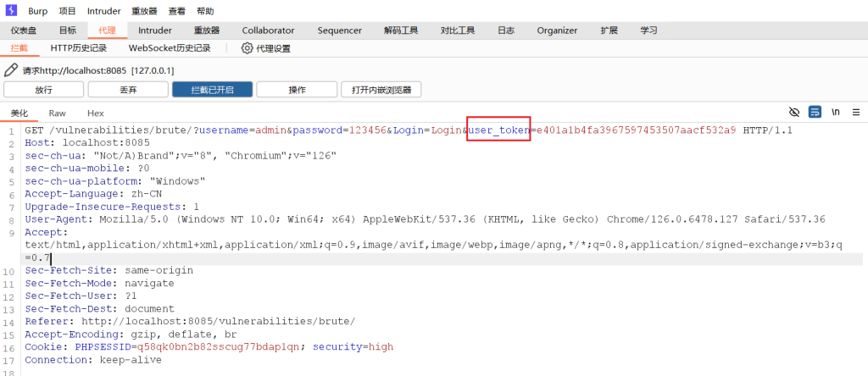This screenshot has height=376, width=868.
Task: Click the pencil edit icon beside request URL
Action: [11, 71]
